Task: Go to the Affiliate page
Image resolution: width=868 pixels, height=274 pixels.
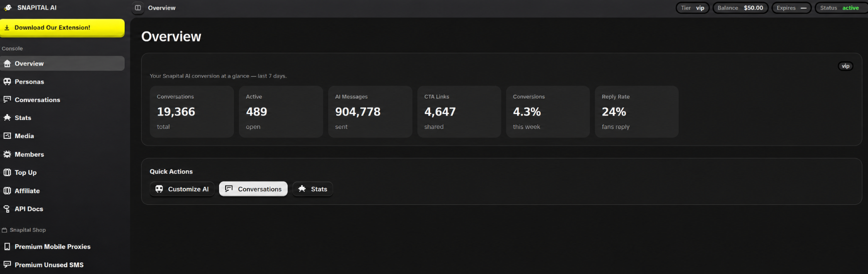Action: click(x=62, y=191)
